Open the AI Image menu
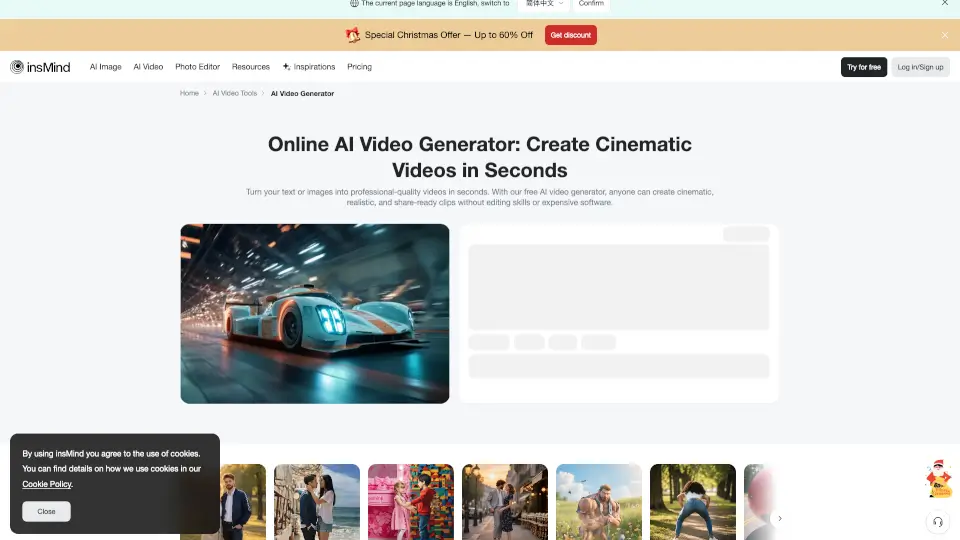 (105, 67)
